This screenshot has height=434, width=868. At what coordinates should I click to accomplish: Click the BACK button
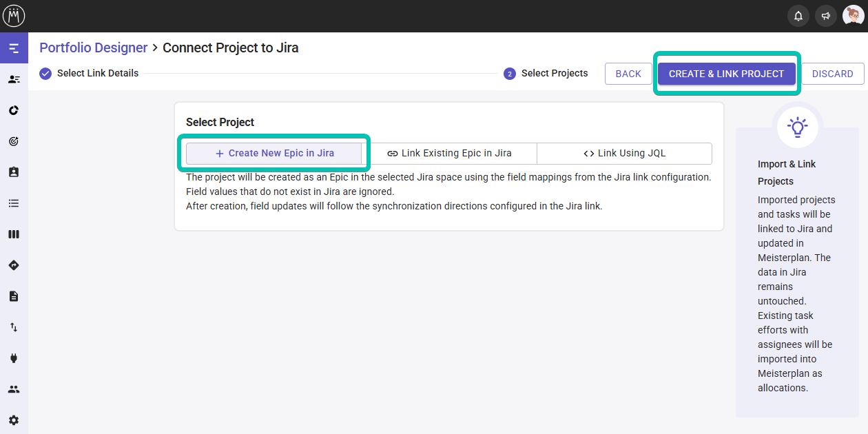point(628,74)
